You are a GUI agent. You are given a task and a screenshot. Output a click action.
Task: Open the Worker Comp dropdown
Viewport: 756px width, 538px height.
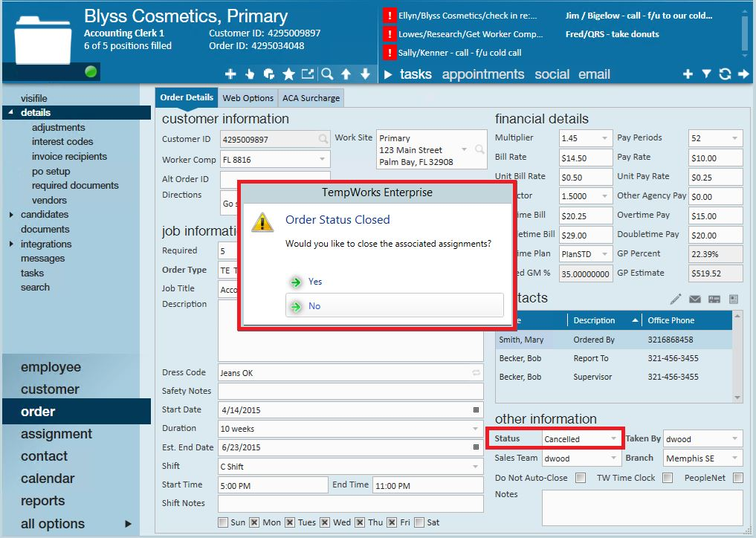[322, 159]
